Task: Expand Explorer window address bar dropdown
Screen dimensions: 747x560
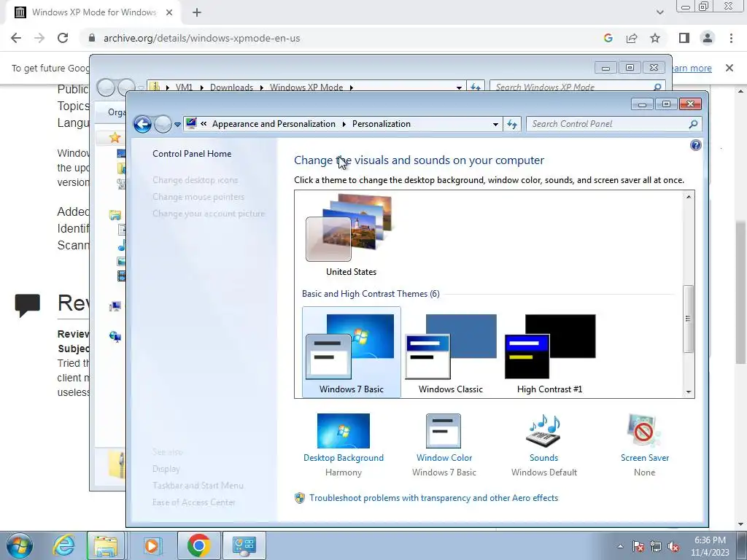Action: click(x=459, y=87)
